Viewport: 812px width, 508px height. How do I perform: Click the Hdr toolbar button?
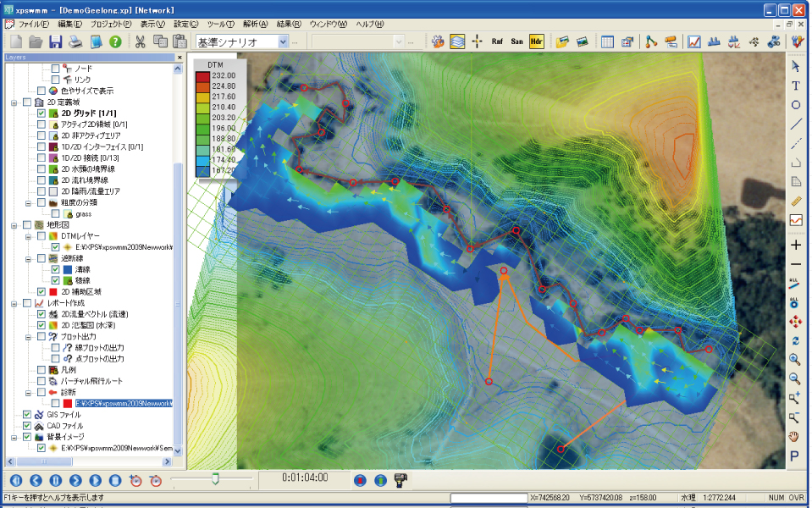pos(536,41)
